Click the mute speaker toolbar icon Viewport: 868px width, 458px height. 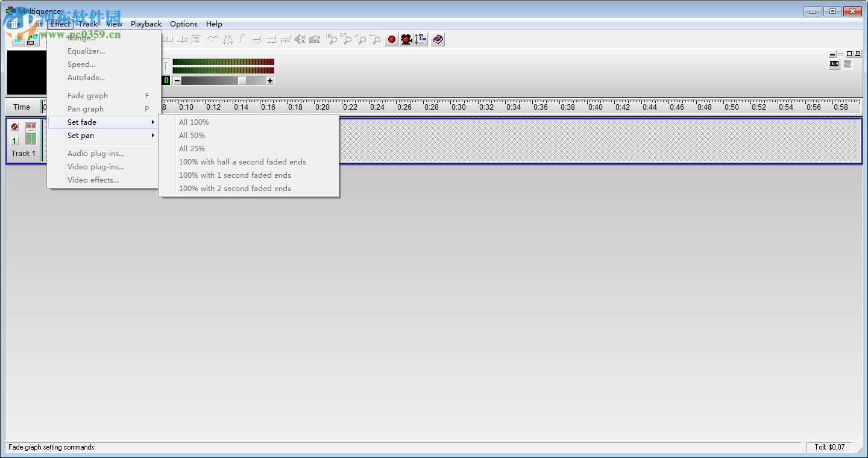coord(300,39)
